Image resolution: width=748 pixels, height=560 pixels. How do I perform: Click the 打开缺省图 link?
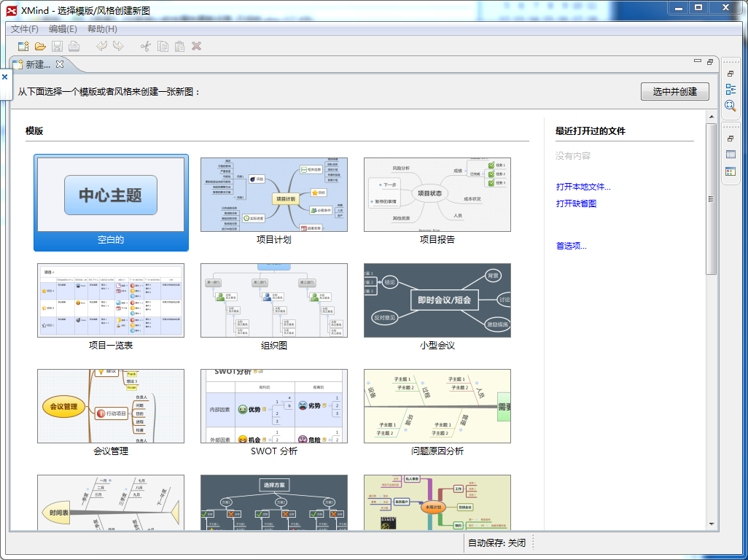(576, 203)
